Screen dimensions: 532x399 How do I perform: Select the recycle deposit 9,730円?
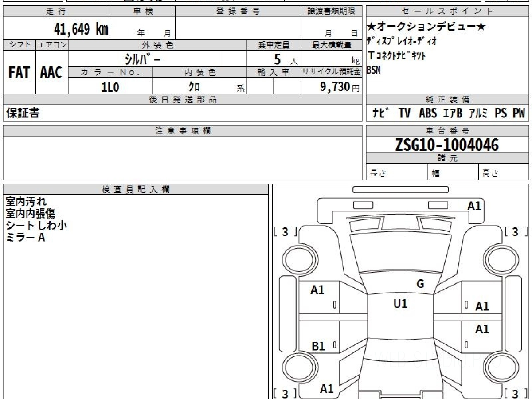coord(340,87)
